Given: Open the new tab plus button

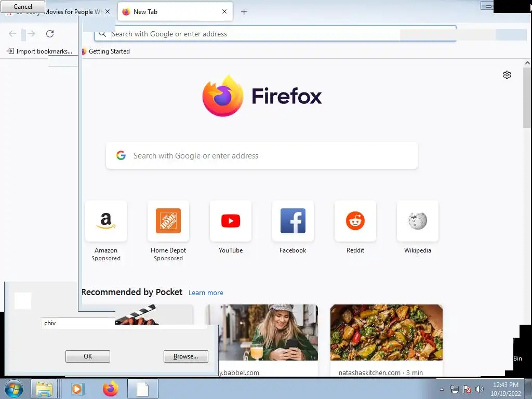Looking at the screenshot, I should [x=244, y=12].
